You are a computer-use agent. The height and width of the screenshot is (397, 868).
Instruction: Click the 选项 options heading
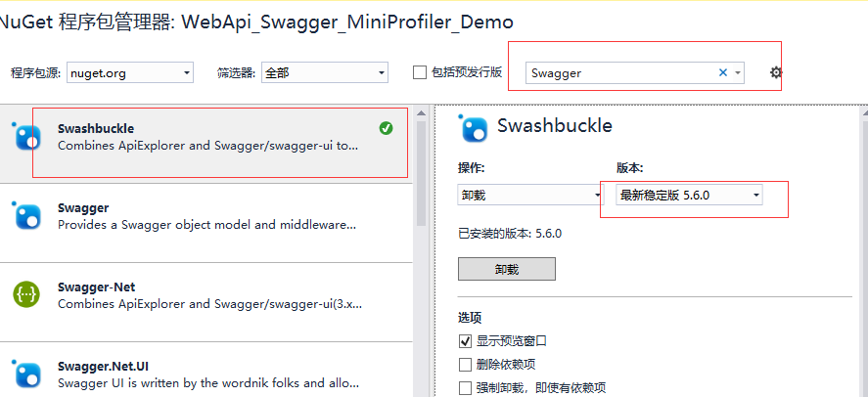[x=470, y=318]
